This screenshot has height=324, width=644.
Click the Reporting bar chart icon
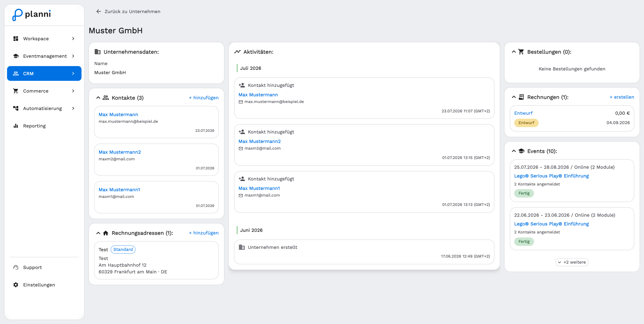(16, 126)
